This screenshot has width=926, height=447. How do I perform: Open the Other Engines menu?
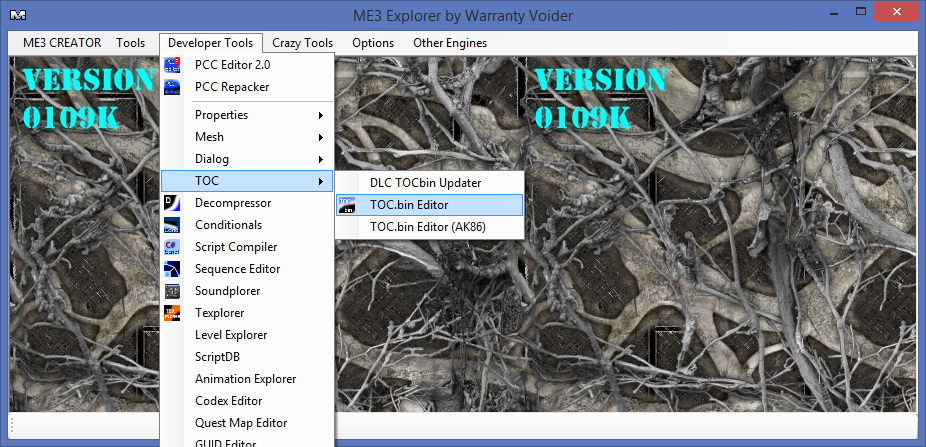[x=450, y=43]
